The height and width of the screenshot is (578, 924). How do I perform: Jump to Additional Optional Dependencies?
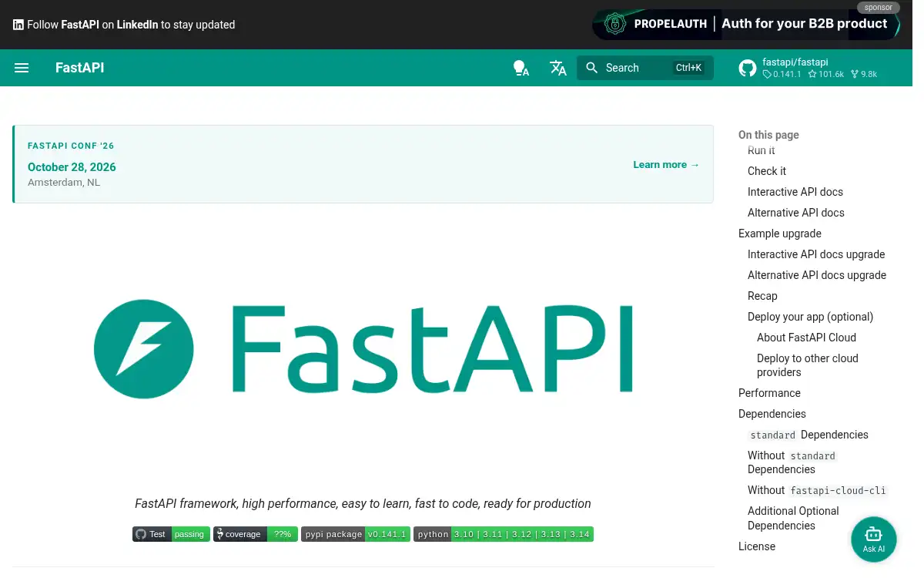(793, 518)
